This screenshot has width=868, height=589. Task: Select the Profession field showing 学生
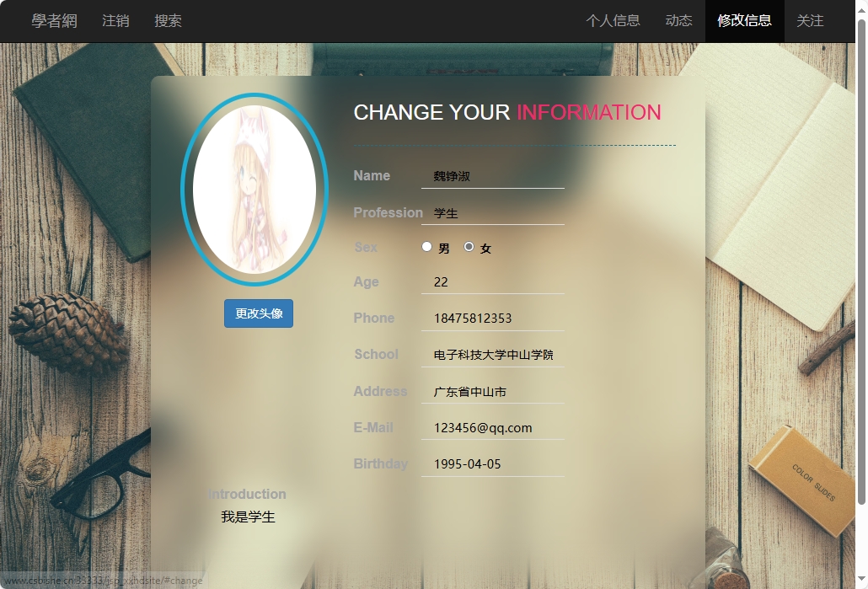pyautogui.click(x=493, y=212)
